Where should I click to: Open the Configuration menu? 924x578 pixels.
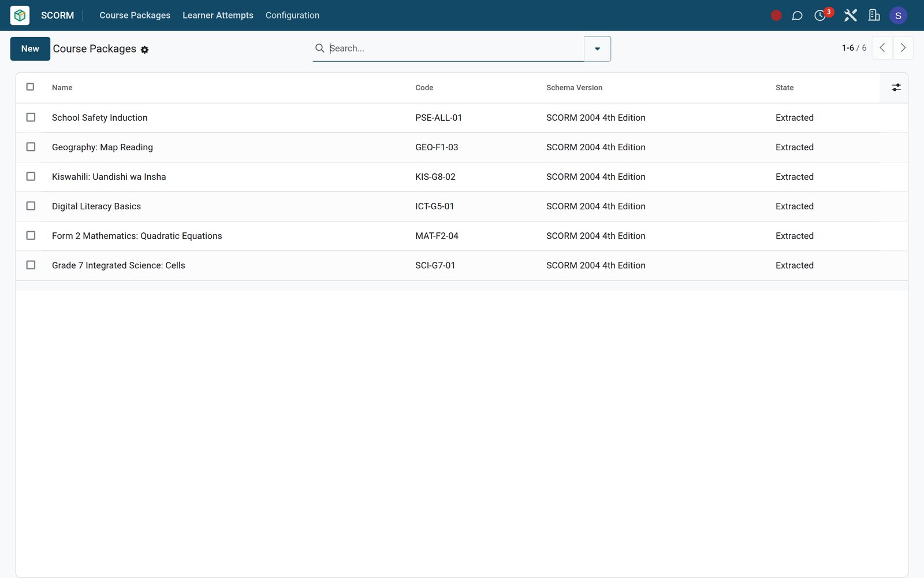(x=292, y=16)
